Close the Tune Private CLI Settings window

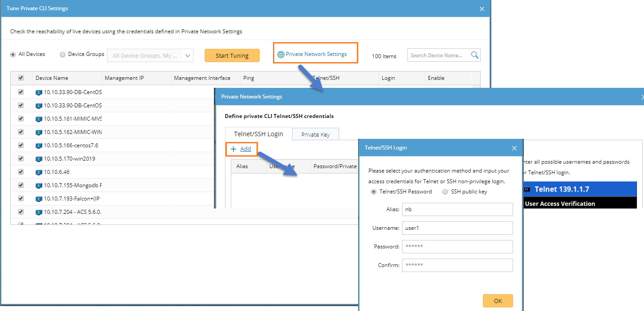point(482,8)
